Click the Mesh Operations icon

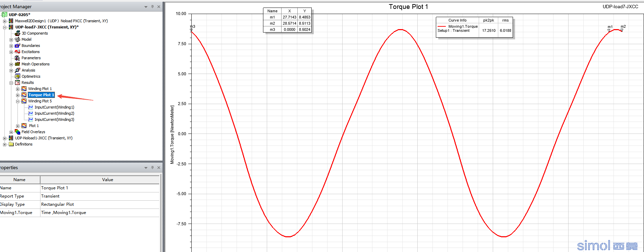(x=17, y=64)
